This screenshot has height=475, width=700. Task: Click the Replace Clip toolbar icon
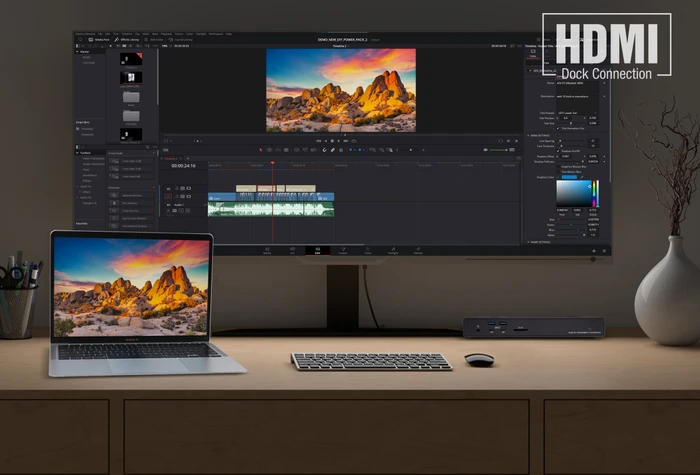(x=313, y=150)
